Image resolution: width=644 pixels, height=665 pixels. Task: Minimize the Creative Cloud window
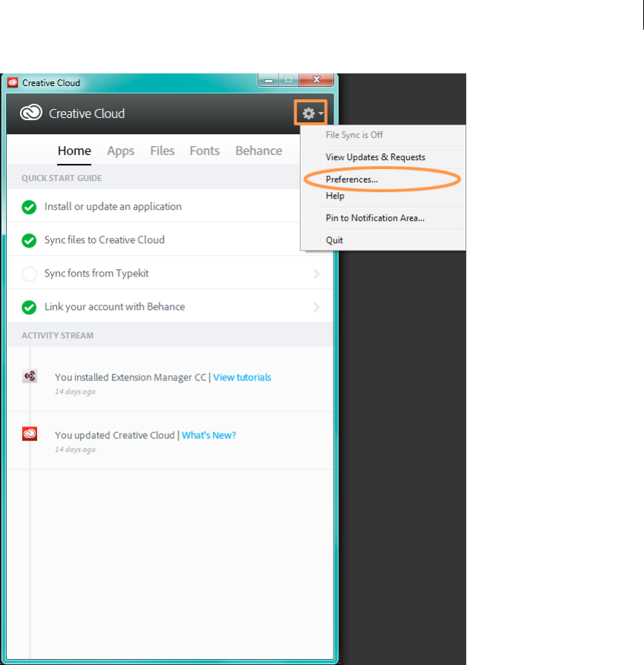point(268,80)
